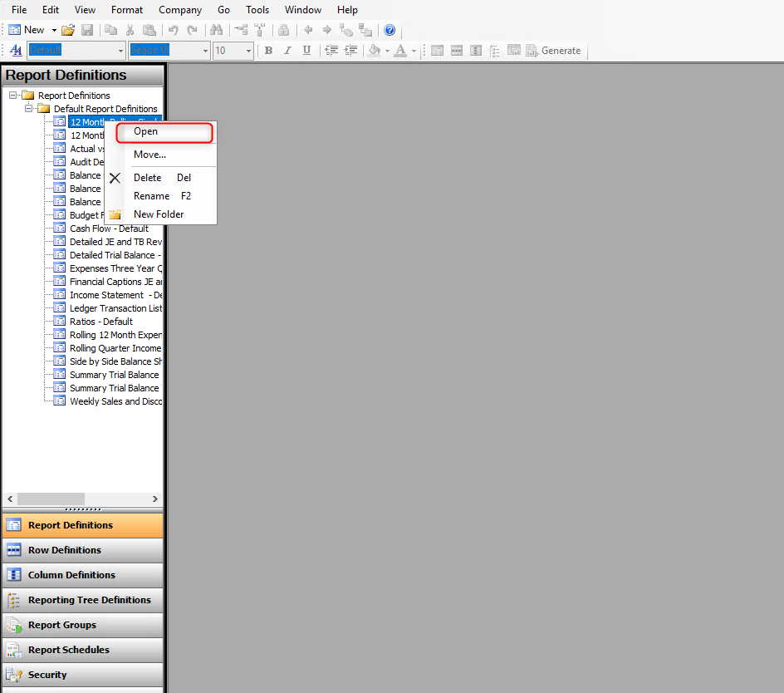Click the Save disk icon
Image resolution: width=784 pixels, height=693 pixels.
coord(86,30)
